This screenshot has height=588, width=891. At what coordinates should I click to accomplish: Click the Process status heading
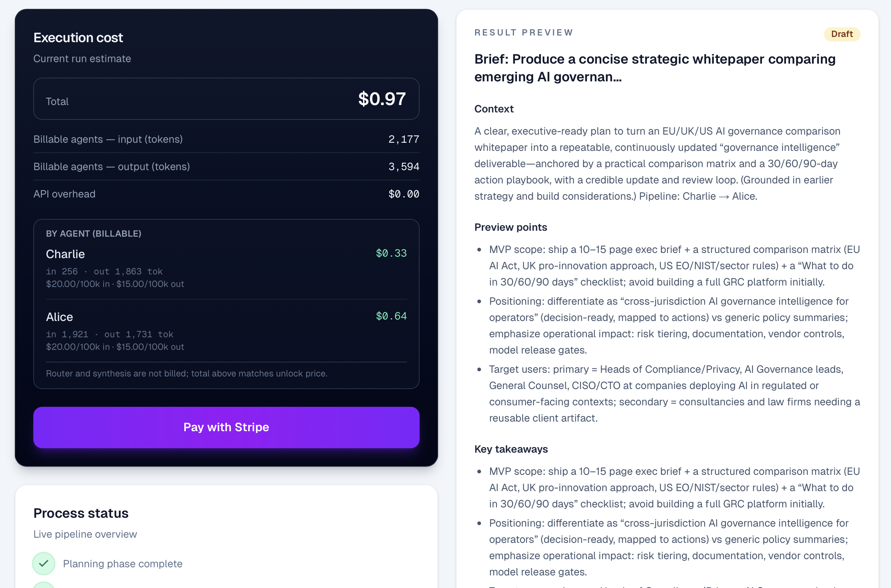[x=81, y=513]
